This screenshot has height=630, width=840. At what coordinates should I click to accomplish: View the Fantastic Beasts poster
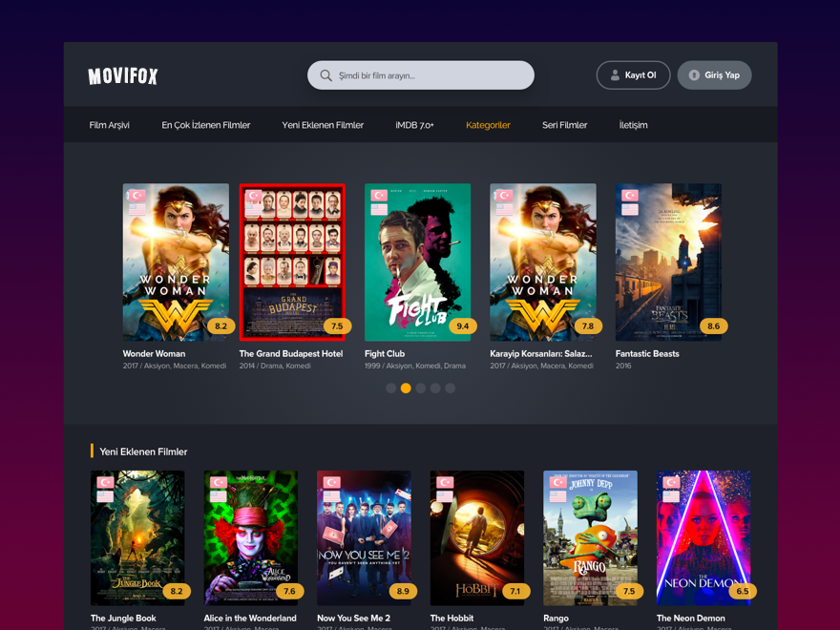[x=668, y=262]
